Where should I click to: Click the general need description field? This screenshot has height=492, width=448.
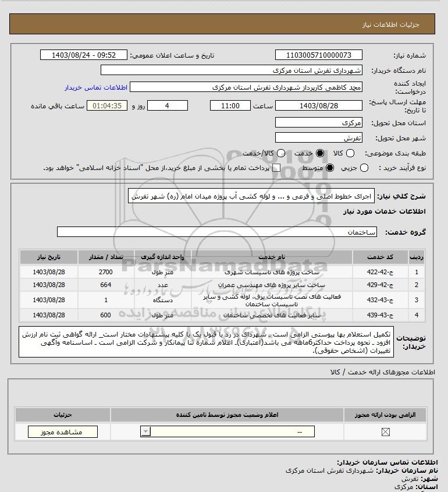tap(251, 196)
